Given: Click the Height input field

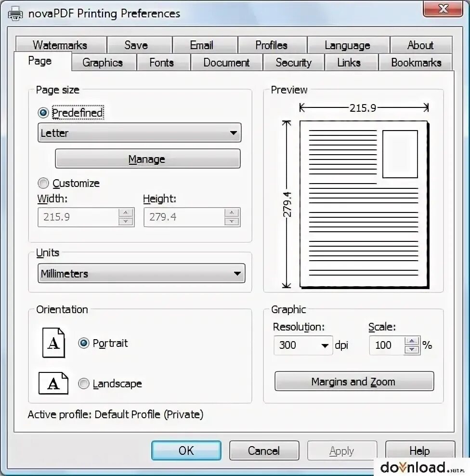Looking at the screenshot, I should (184, 217).
